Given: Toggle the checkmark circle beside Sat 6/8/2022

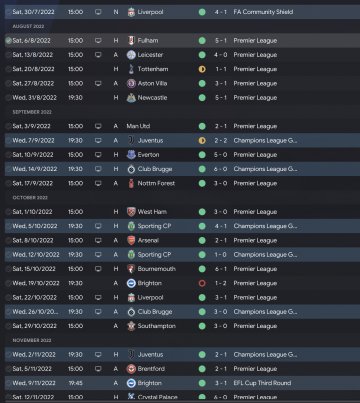Looking at the screenshot, I should click(8, 41).
